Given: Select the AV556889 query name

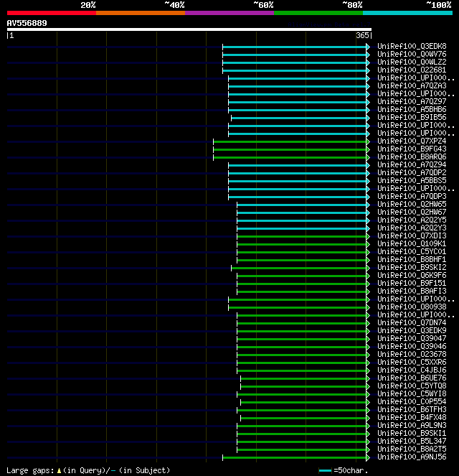Looking at the screenshot, I should [27, 23].
